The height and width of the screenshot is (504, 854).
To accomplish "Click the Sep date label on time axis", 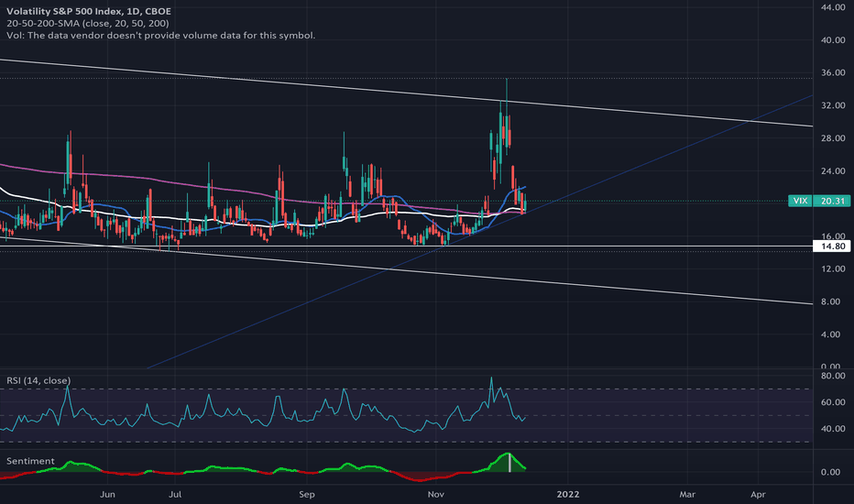I will coord(307,494).
